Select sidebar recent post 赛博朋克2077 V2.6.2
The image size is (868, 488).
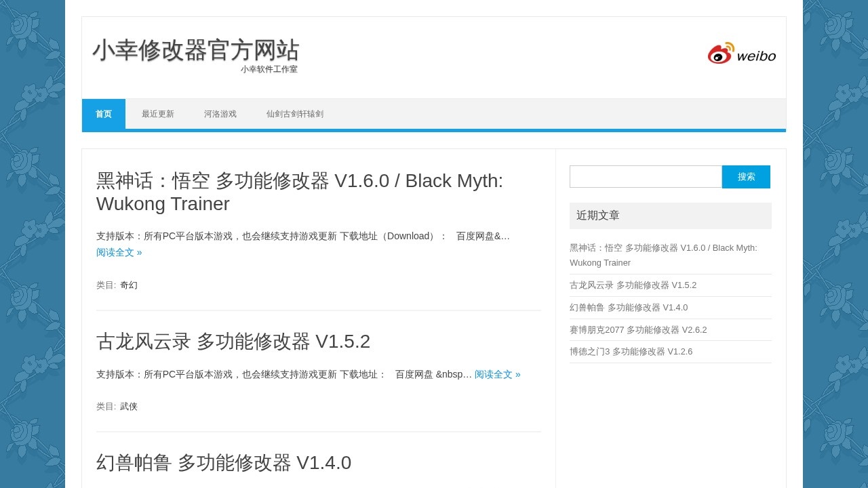point(638,330)
